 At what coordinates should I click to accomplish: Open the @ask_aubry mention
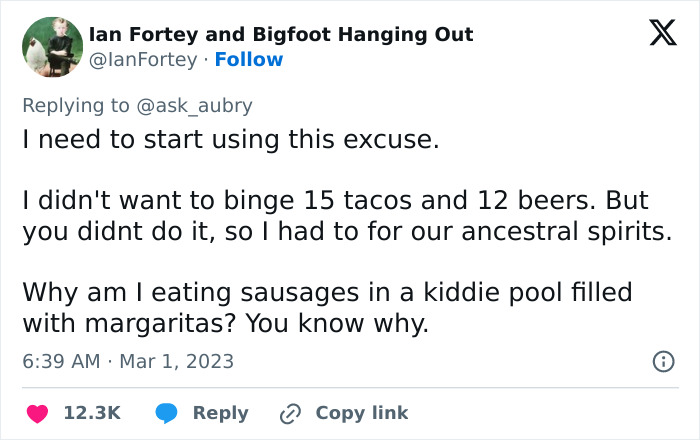[x=206, y=105]
